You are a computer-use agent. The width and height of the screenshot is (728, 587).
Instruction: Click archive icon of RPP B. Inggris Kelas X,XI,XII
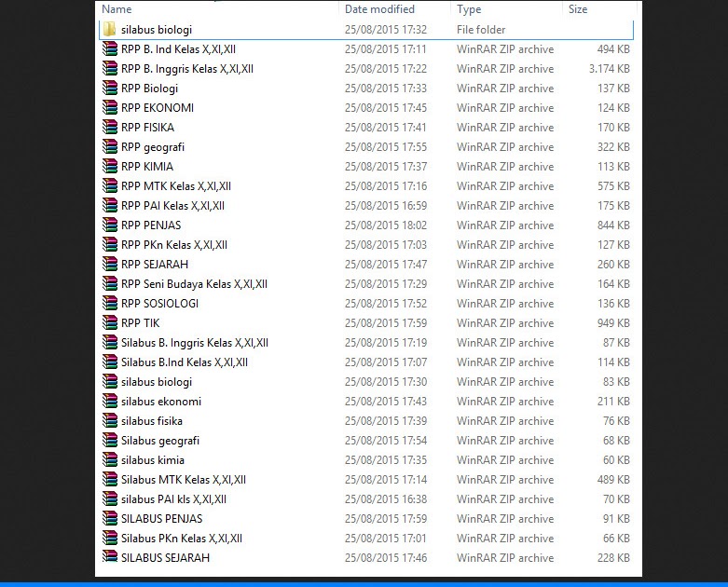[x=110, y=68]
